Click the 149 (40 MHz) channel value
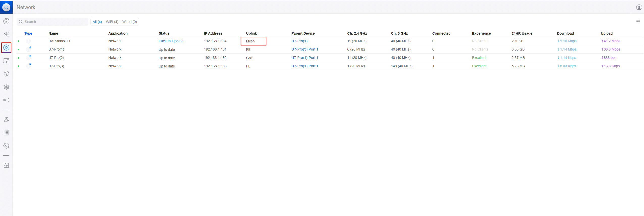 pyautogui.click(x=402, y=66)
